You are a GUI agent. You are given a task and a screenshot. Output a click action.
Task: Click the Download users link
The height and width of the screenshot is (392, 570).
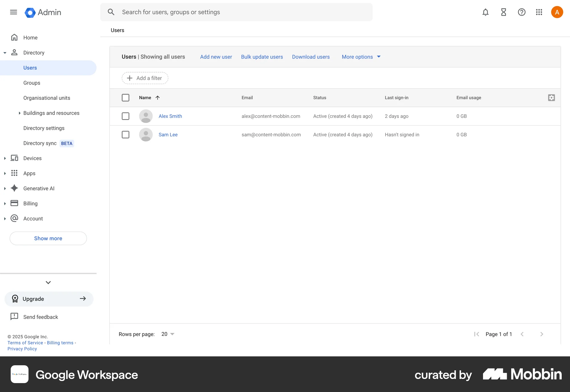[x=311, y=57]
